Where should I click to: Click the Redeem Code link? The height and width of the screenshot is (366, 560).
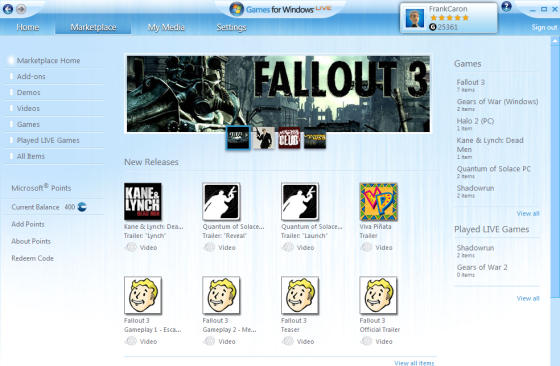click(32, 258)
